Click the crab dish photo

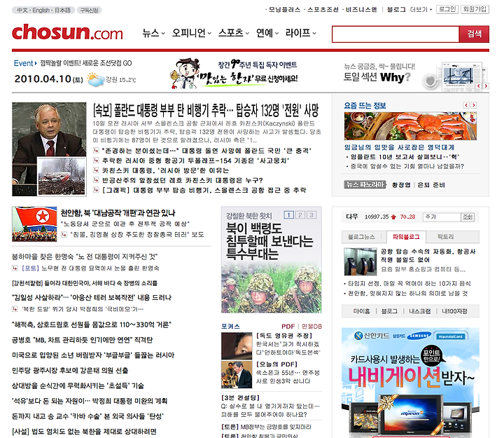coord(410,126)
